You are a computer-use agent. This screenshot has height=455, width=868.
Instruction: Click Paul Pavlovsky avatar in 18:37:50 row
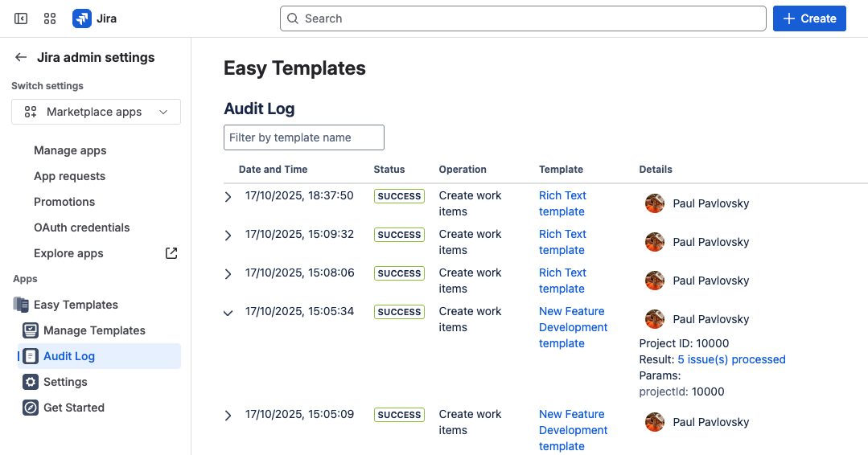pyautogui.click(x=655, y=203)
